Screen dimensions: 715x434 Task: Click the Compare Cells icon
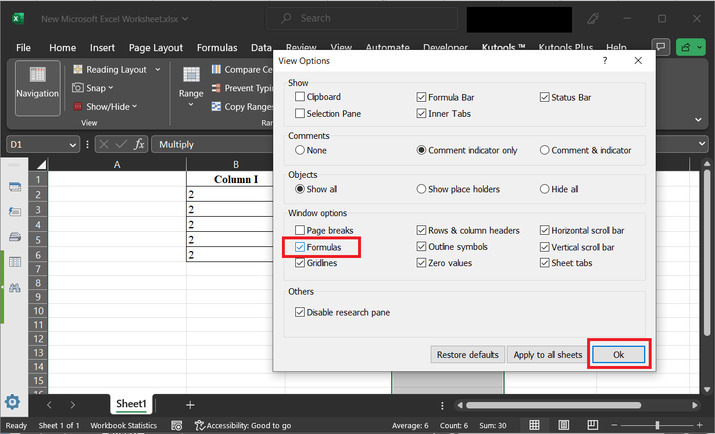point(216,69)
